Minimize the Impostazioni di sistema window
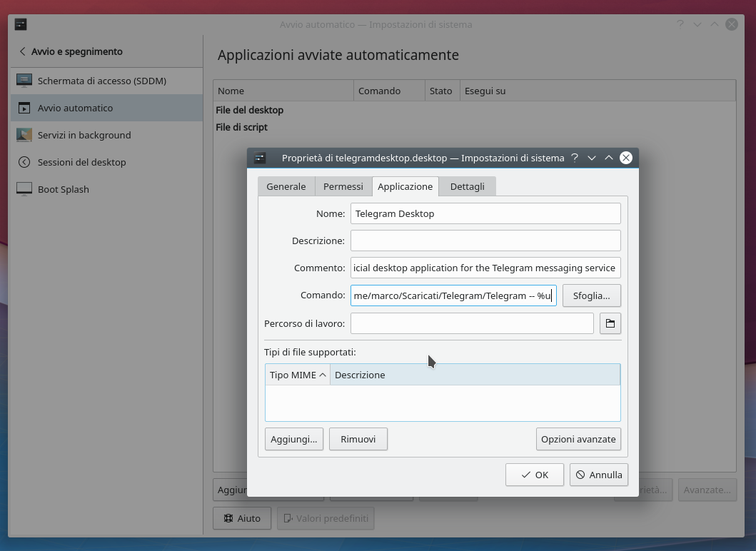Screen dimensions: 756x551 pos(697,24)
